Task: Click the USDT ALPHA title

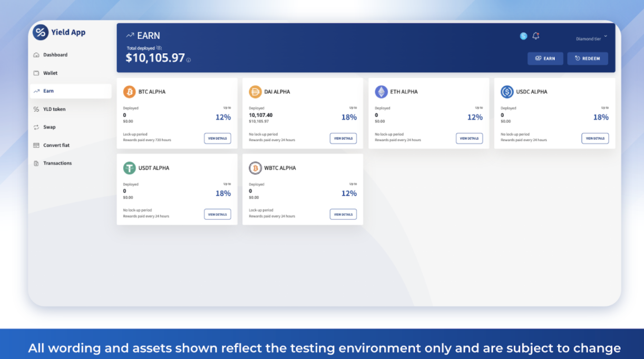Action: pyautogui.click(x=154, y=168)
